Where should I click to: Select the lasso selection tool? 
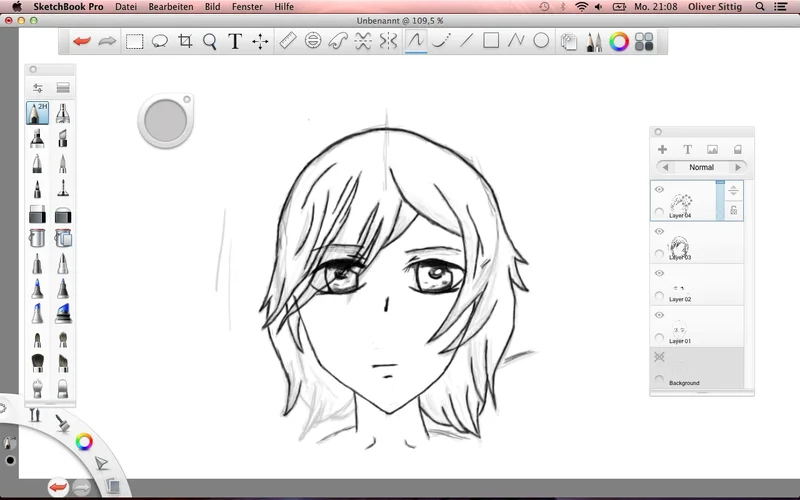click(160, 41)
